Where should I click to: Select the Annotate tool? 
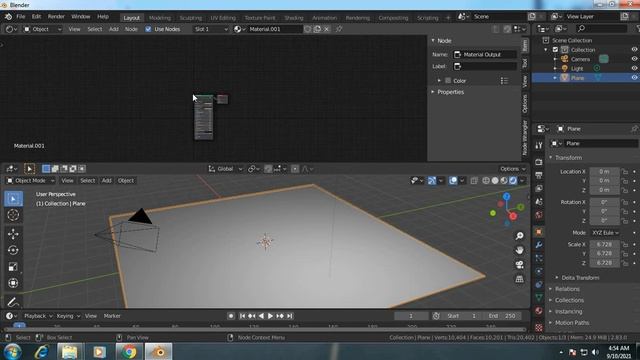pos(13,302)
